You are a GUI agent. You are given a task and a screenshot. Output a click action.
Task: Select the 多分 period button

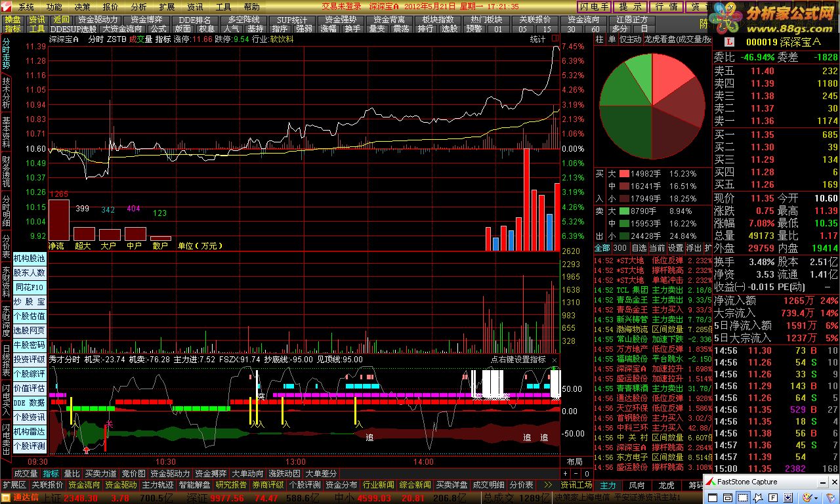pos(619,29)
